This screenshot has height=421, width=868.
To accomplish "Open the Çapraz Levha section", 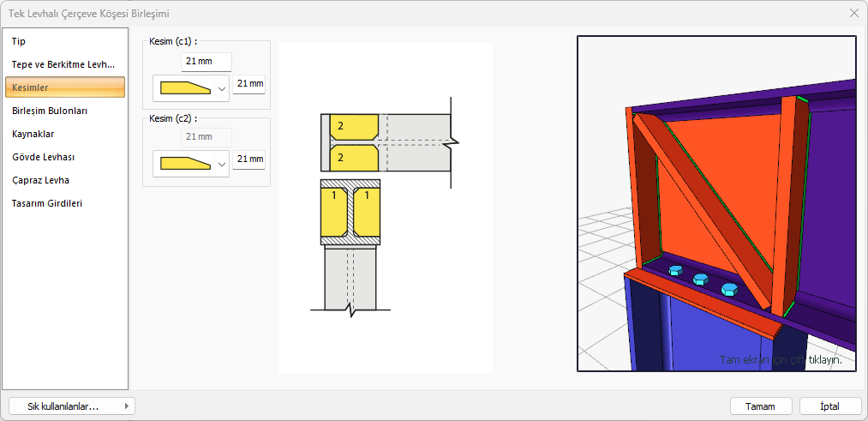I will pyautogui.click(x=65, y=180).
